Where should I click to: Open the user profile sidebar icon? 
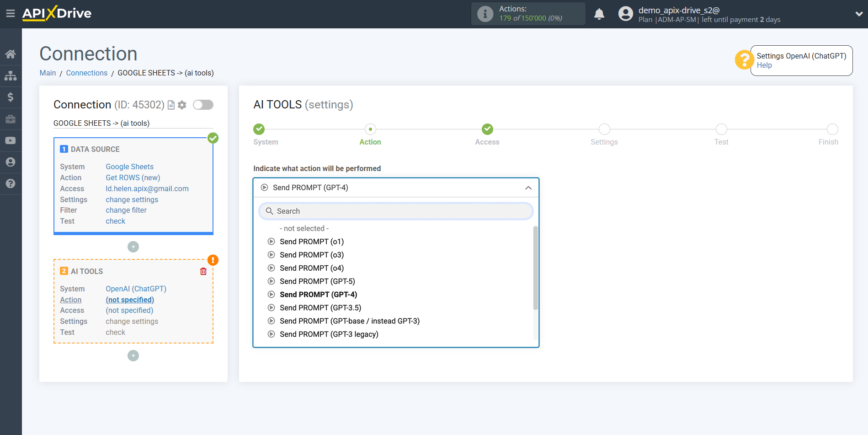11,161
